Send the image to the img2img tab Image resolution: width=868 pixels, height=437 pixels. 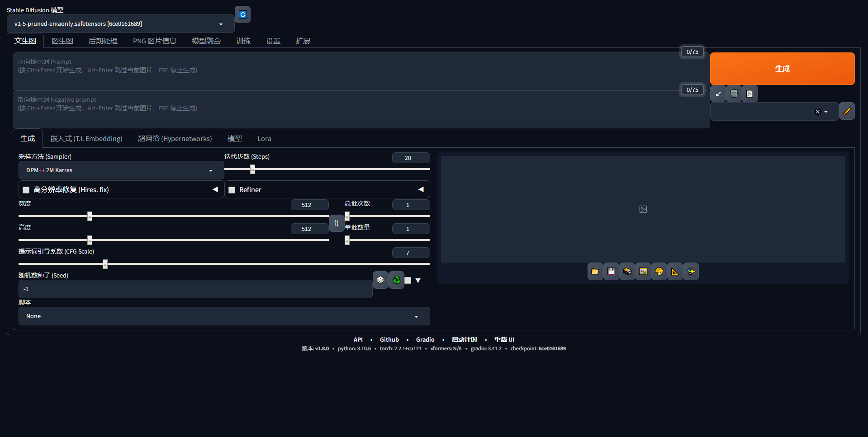click(643, 272)
